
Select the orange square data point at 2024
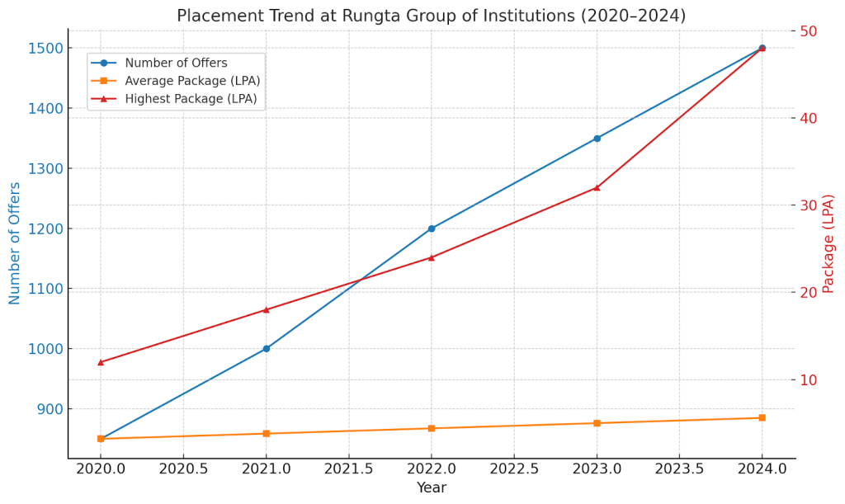click(762, 417)
